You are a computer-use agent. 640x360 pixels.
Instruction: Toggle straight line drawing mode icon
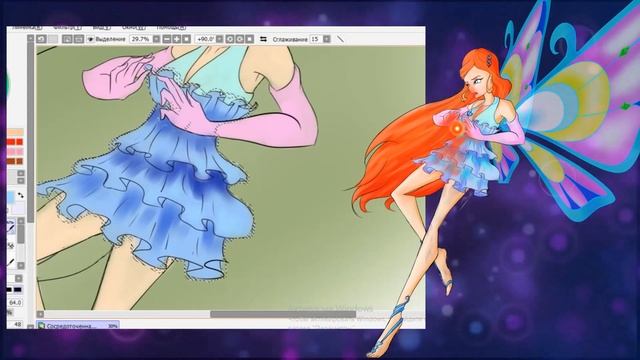click(340, 39)
